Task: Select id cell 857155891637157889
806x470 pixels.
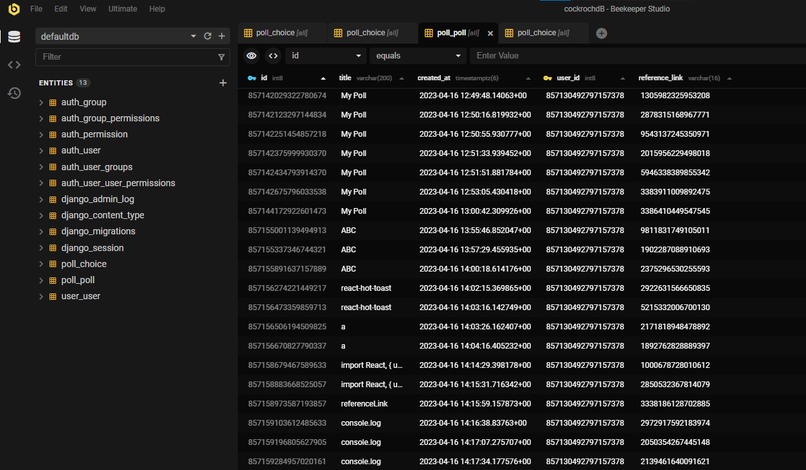Action: (287, 269)
